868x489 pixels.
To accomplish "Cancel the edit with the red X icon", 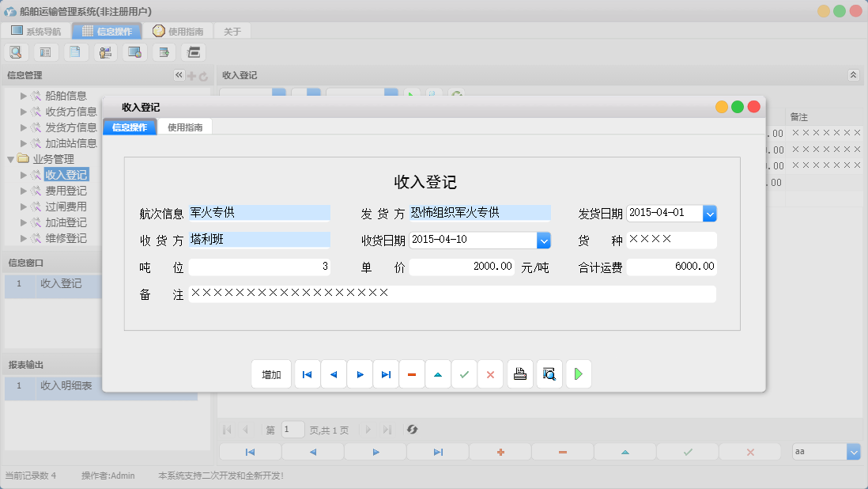I will 490,373.
